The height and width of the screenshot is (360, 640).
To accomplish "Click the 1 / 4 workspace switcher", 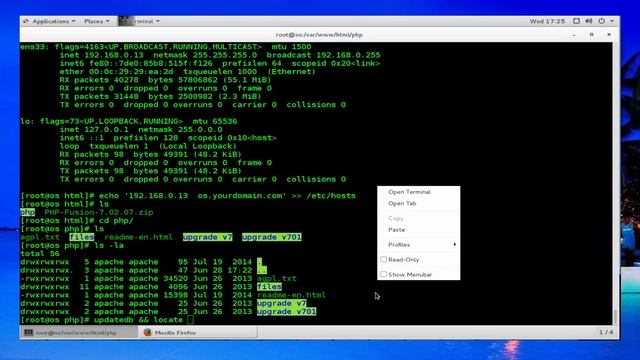I will [606, 332].
